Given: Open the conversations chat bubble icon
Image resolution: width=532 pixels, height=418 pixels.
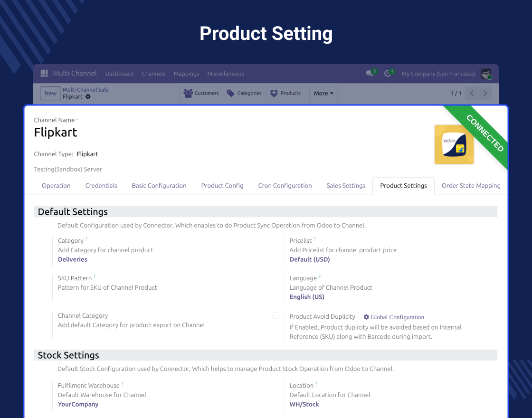Looking at the screenshot, I should [370, 73].
